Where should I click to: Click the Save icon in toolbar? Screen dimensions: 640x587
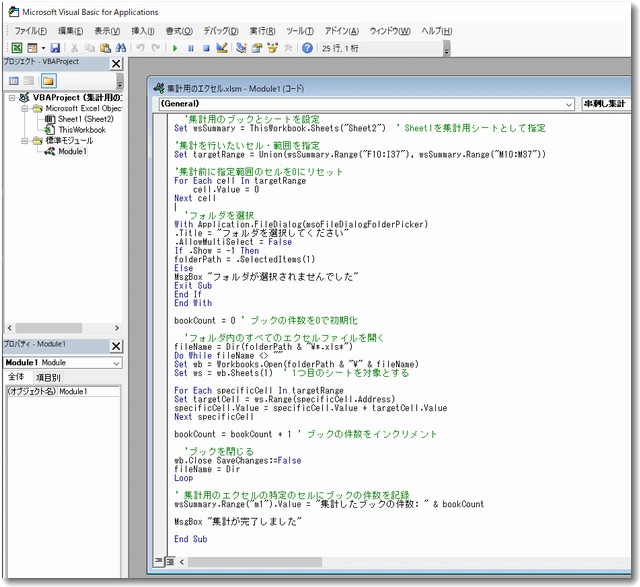55,48
